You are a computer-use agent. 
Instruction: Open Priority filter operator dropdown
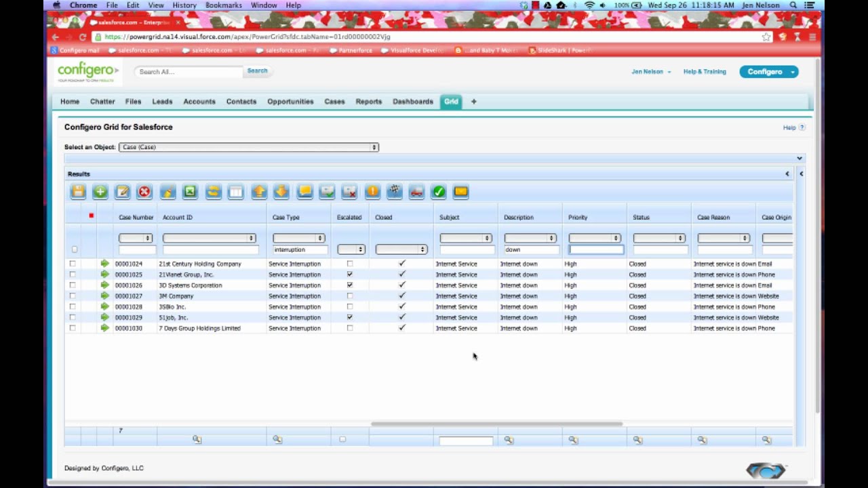tap(595, 238)
